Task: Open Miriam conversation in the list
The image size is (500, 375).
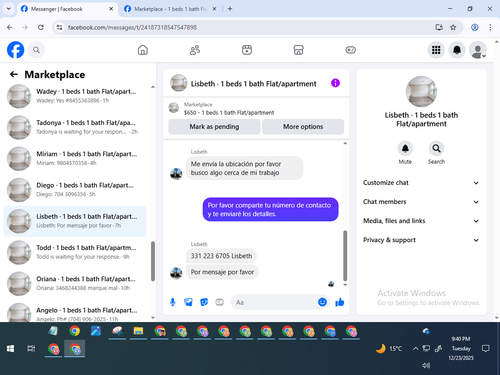Action: tap(75, 158)
